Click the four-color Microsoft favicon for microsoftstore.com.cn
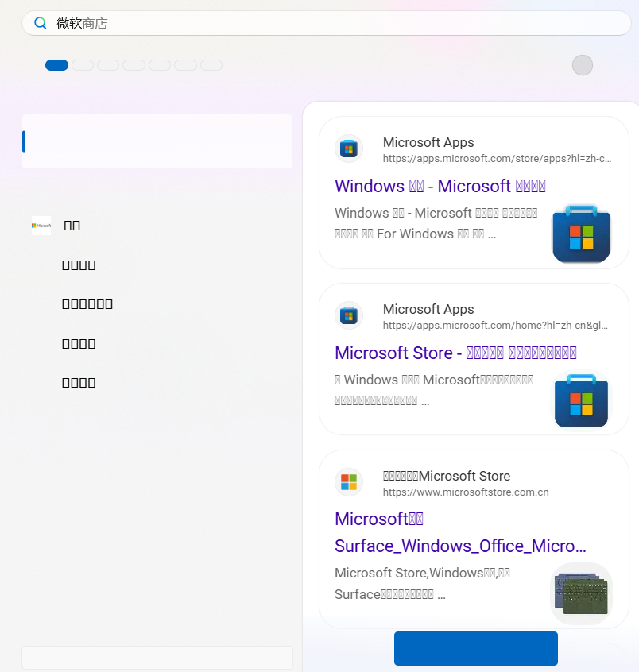 click(x=349, y=482)
